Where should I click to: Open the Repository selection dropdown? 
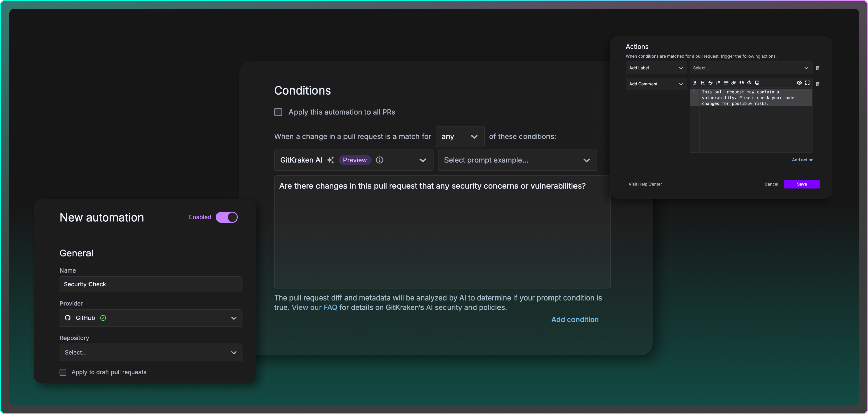coord(151,352)
